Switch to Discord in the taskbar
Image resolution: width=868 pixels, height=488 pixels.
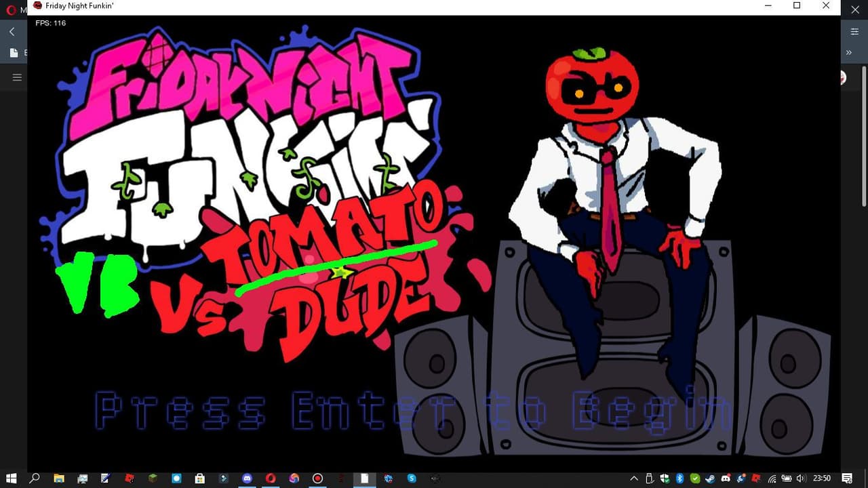pyautogui.click(x=247, y=479)
